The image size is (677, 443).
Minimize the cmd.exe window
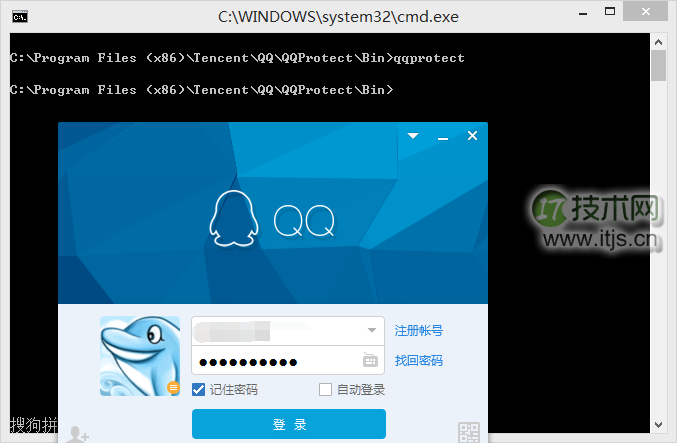click(583, 13)
